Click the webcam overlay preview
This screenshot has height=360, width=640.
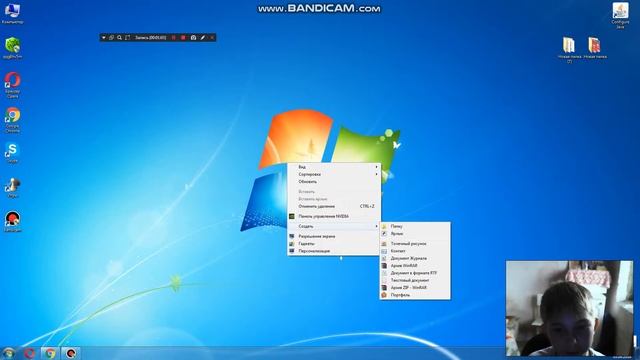[x=569, y=309]
